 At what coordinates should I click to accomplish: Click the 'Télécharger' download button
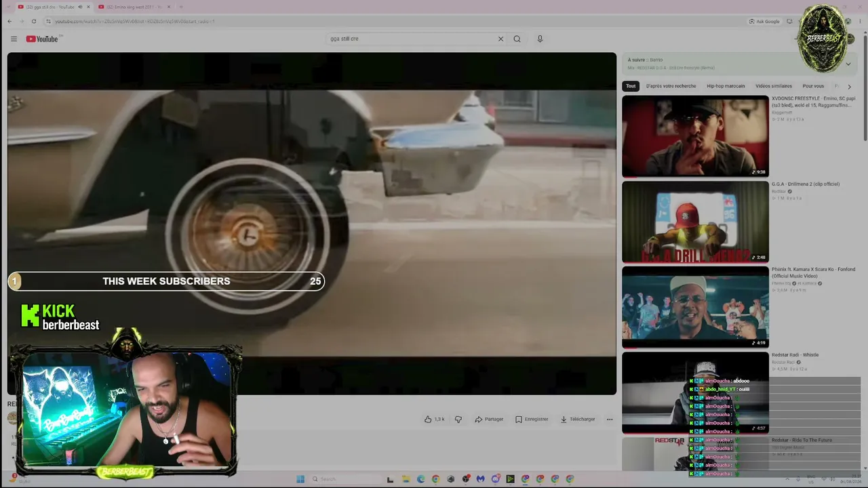(x=578, y=419)
